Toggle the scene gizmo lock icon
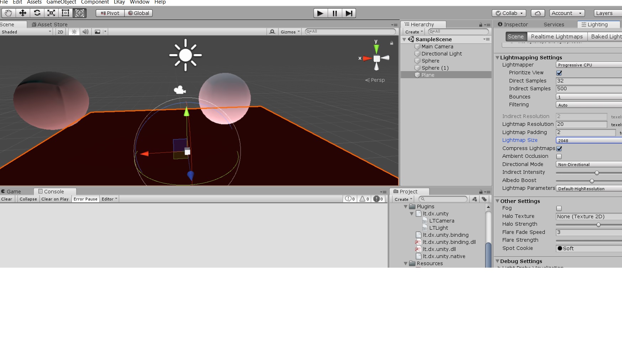Screen dimensions: 622x364 coord(391,43)
